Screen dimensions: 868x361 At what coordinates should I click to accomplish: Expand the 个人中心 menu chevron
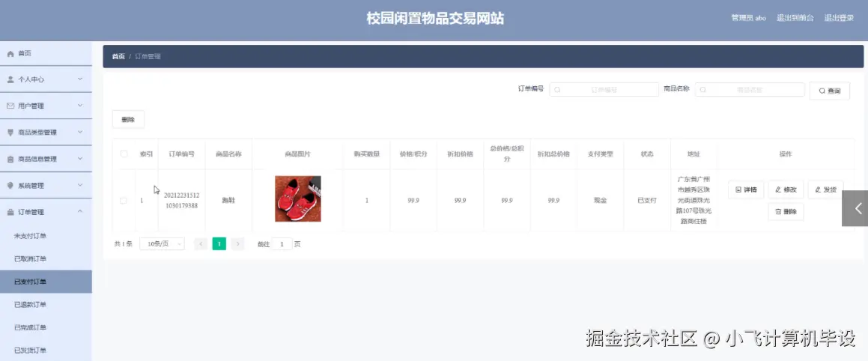coord(80,79)
